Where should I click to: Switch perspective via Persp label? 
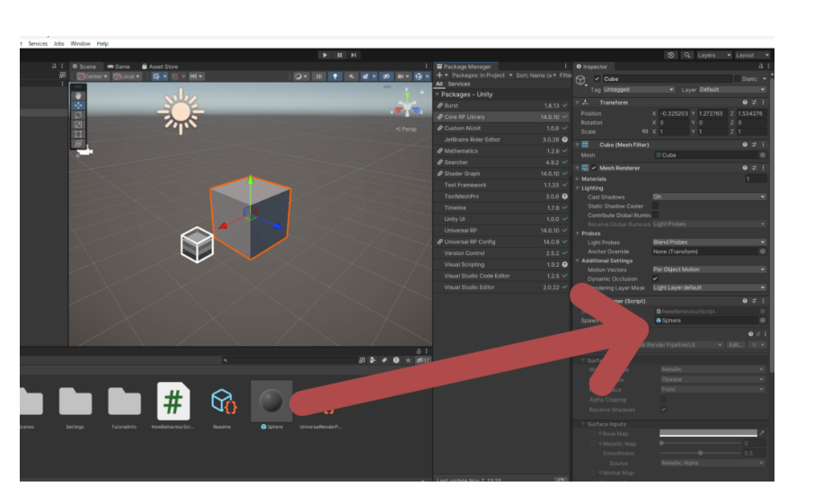[x=406, y=128]
